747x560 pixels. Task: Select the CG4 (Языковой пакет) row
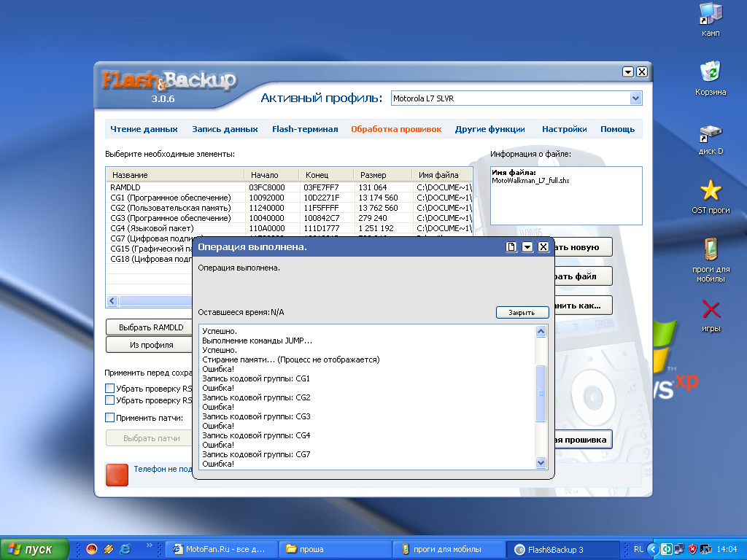(x=289, y=228)
